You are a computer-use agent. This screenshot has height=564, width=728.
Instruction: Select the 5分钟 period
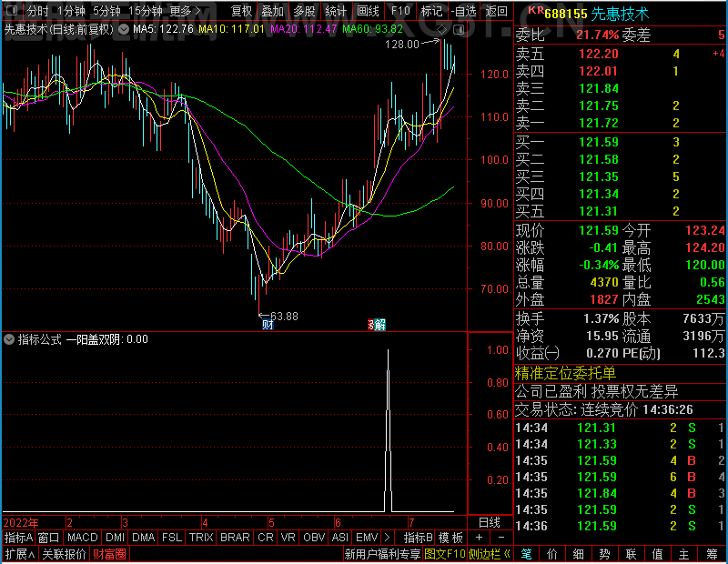tap(106, 10)
